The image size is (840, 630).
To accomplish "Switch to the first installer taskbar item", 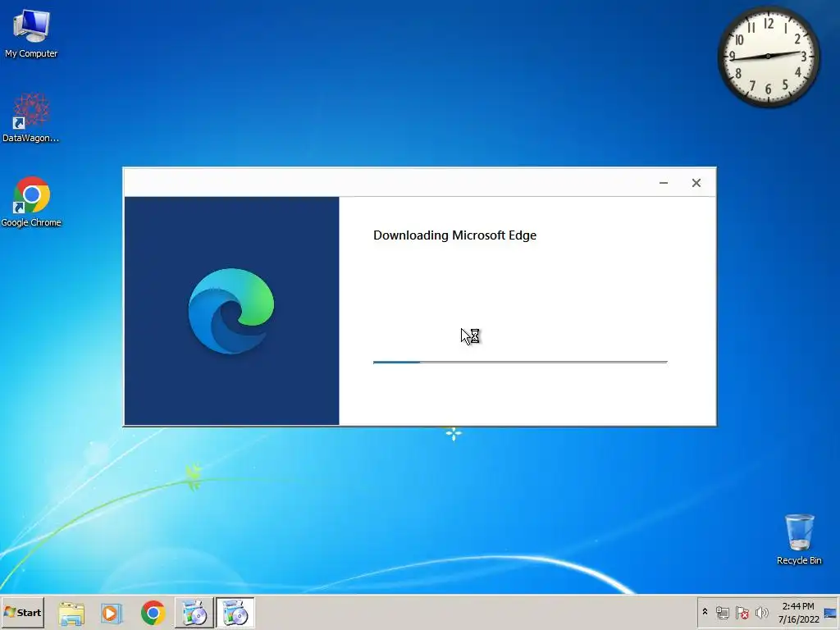I will click(x=194, y=613).
